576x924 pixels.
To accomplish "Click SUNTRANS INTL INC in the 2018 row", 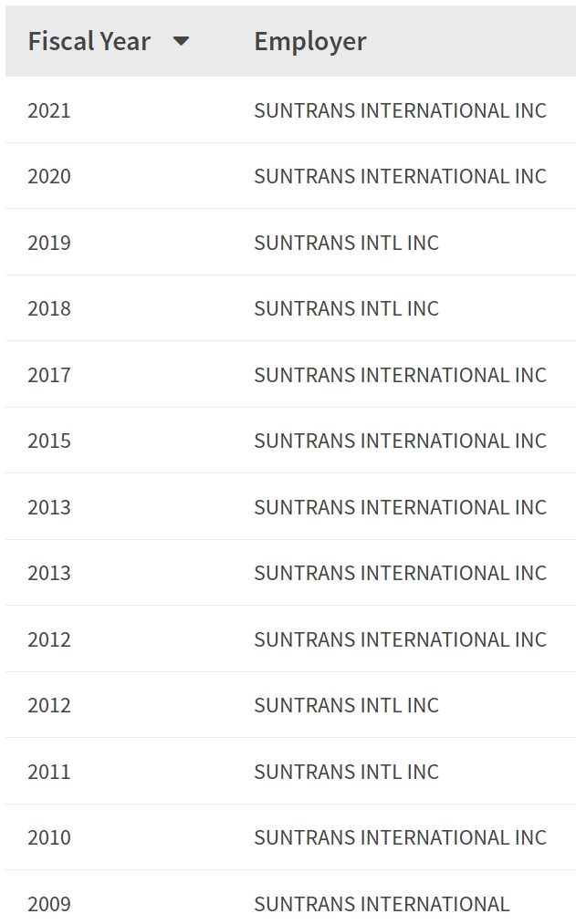I will (x=347, y=308).
